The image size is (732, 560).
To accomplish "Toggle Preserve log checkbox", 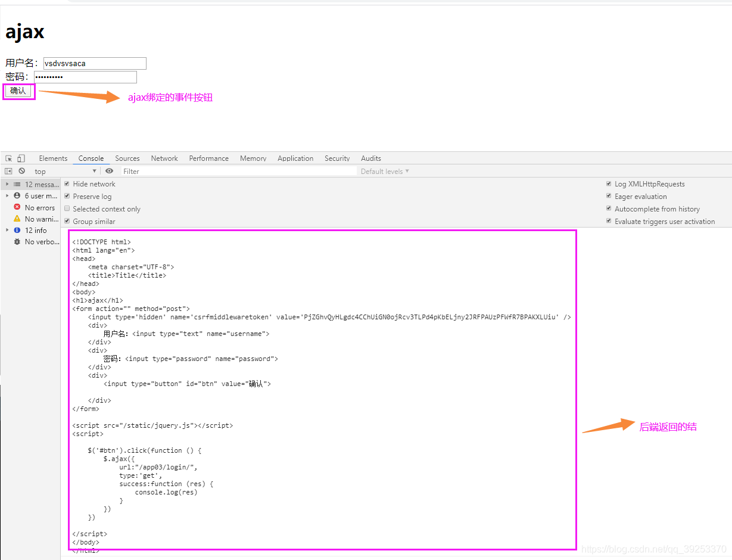I will [67, 197].
